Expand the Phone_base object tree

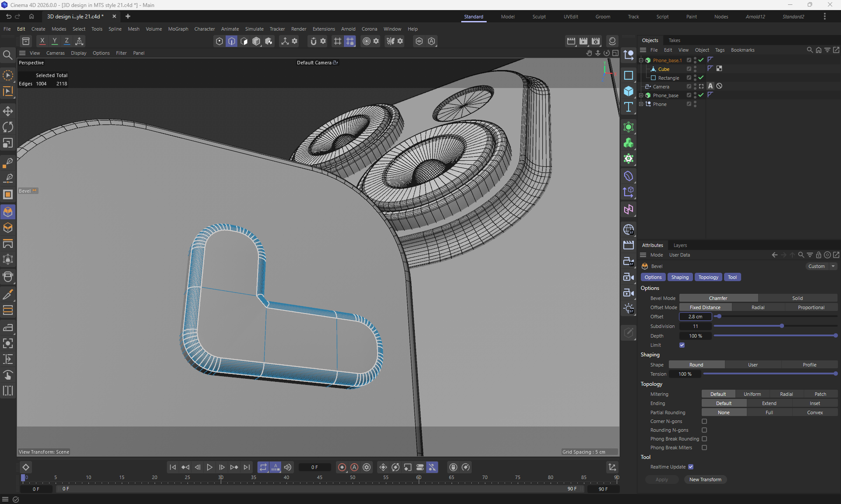tap(641, 95)
